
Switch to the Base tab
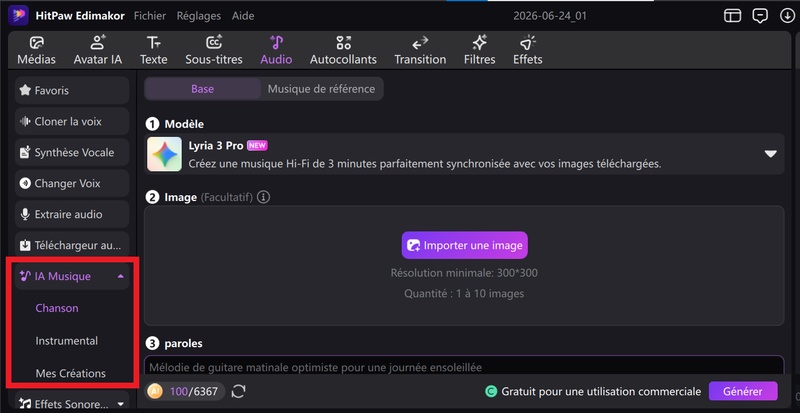[203, 89]
